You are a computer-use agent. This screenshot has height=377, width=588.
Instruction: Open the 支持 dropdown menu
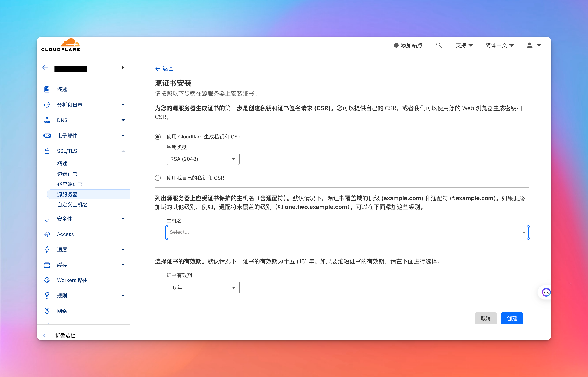point(464,45)
